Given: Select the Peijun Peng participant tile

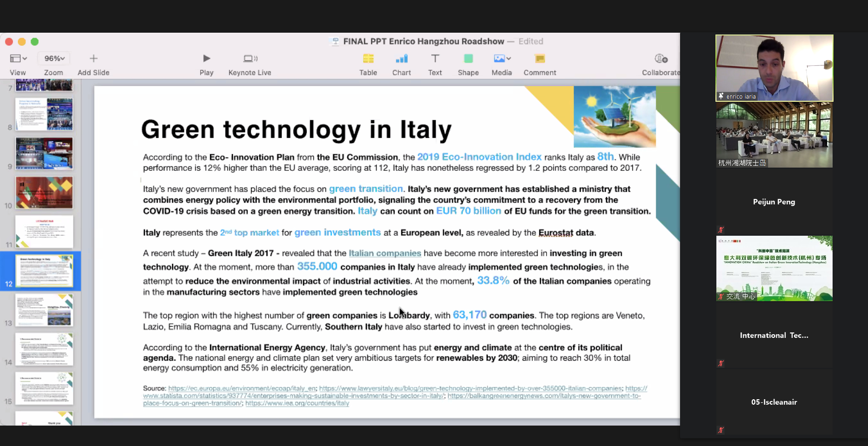Looking at the screenshot, I should click(x=774, y=202).
